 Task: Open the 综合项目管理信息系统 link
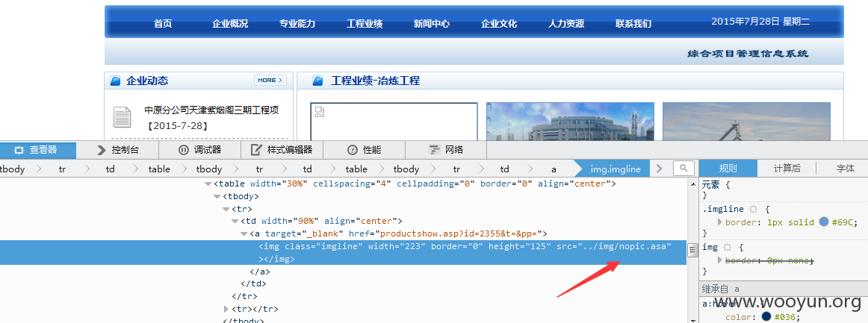point(748,54)
